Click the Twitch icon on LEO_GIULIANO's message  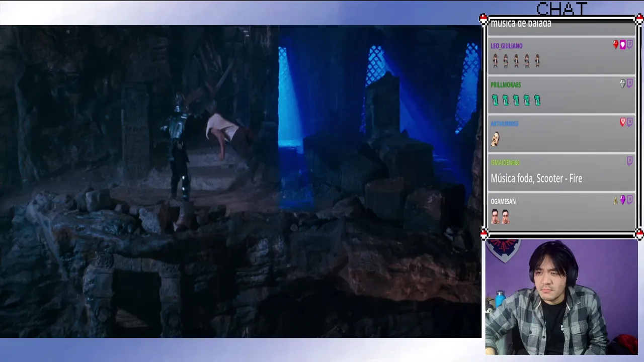click(x=629, y=45)
